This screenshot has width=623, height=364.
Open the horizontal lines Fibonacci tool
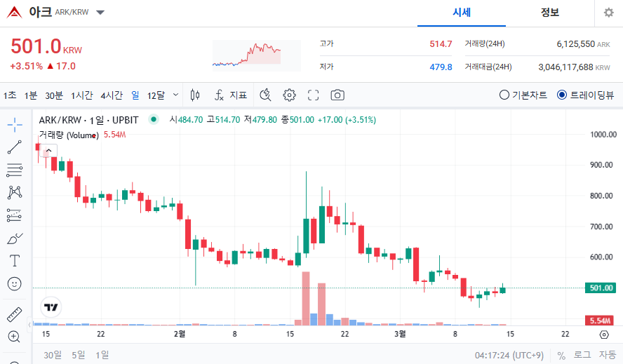tap(15, 170)
